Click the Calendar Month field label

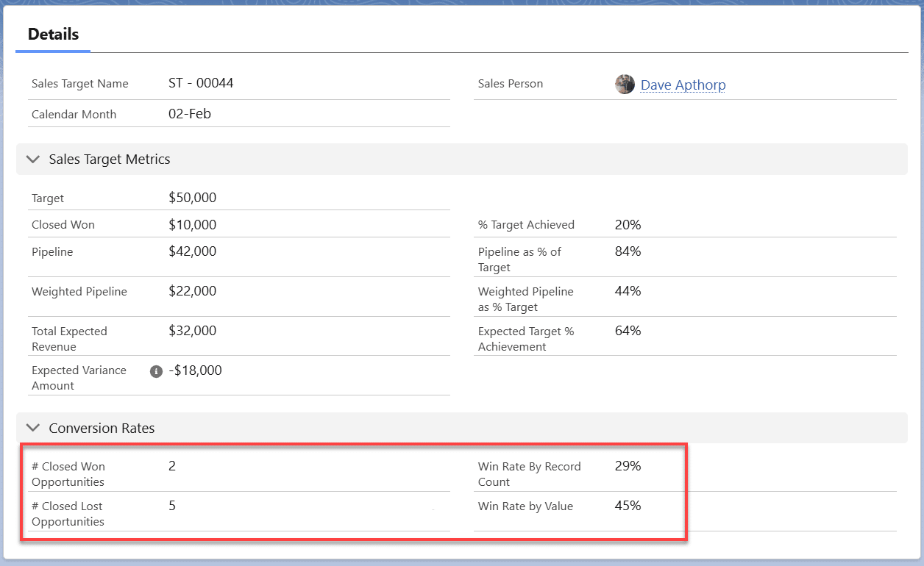pyautogui.click(x=74, y=115)
